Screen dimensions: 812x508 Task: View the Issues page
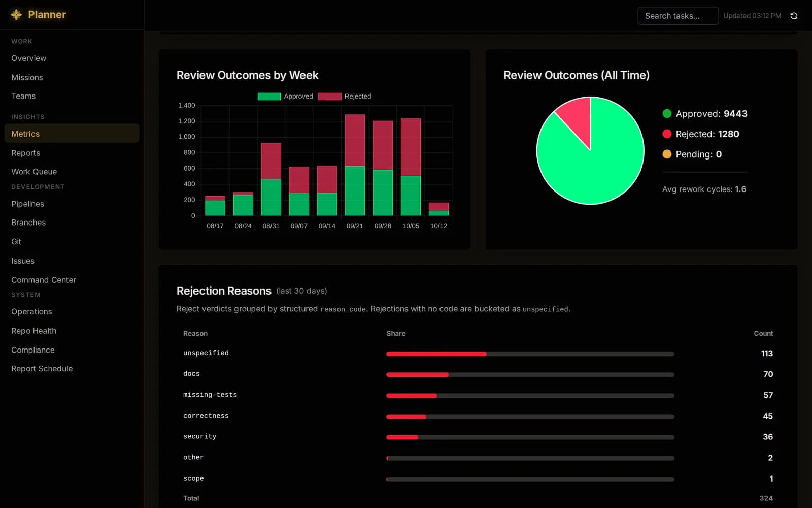point(23,261)
